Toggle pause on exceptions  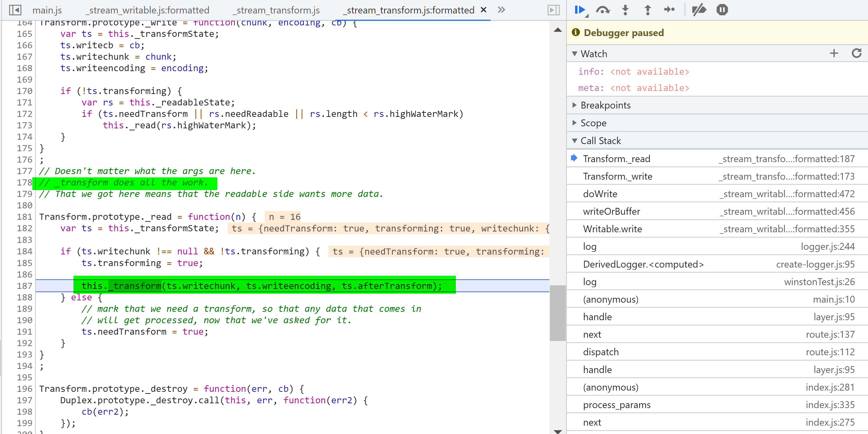(x=722, y=10)
